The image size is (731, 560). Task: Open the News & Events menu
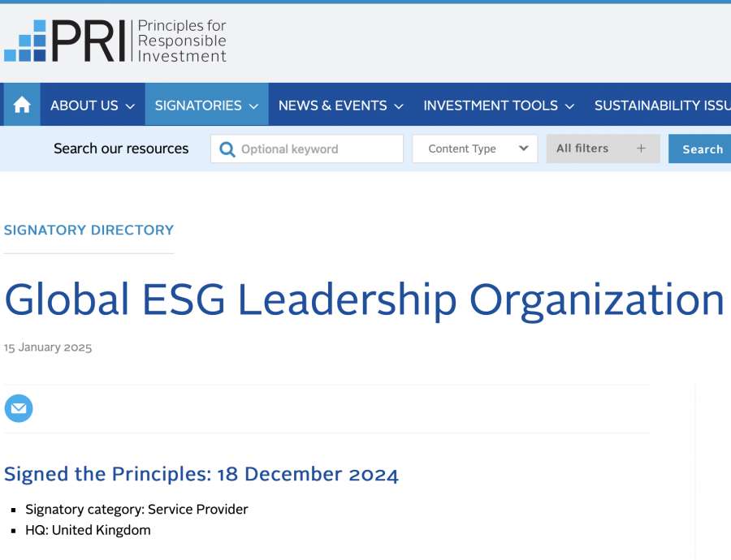(x=333, y=106)
